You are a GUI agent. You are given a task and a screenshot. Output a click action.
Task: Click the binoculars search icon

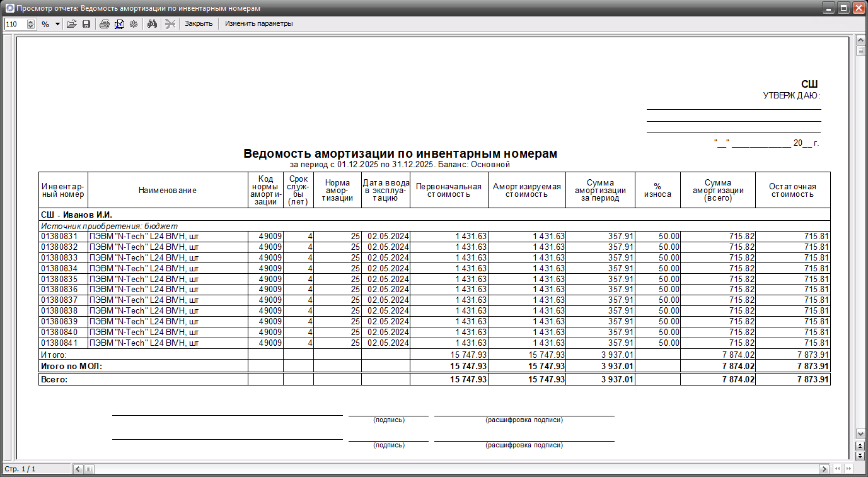pos(151,24)
